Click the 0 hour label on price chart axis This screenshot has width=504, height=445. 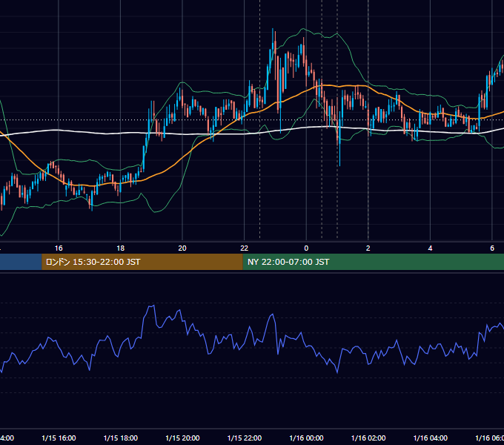pos(306,248)
